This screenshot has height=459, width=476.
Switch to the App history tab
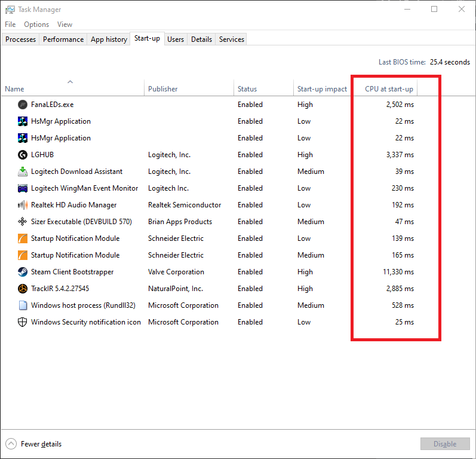[109, 39]
